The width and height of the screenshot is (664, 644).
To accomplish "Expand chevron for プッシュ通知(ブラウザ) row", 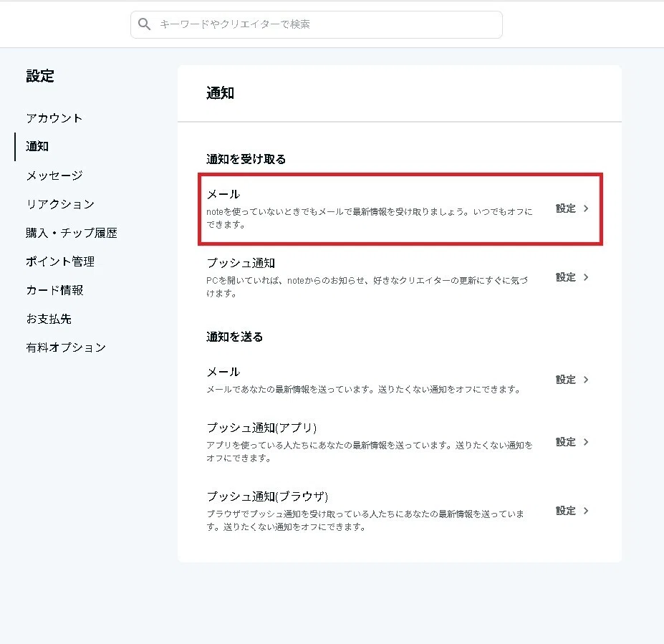I will [586, 511].
